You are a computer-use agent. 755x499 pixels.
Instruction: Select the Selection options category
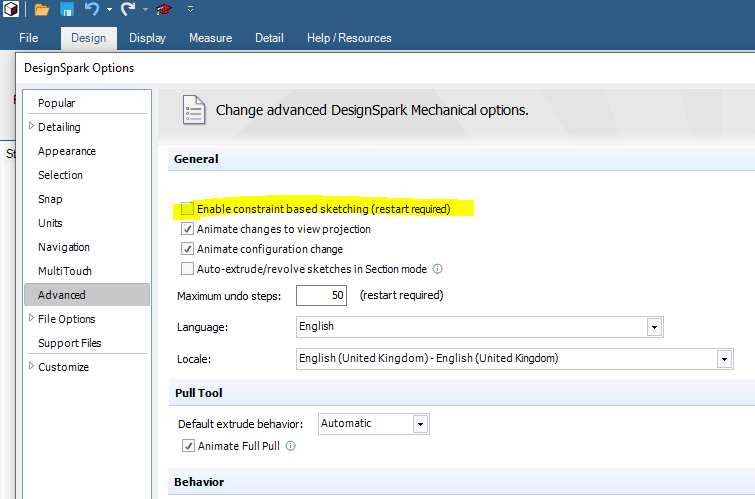click(60, 175)
